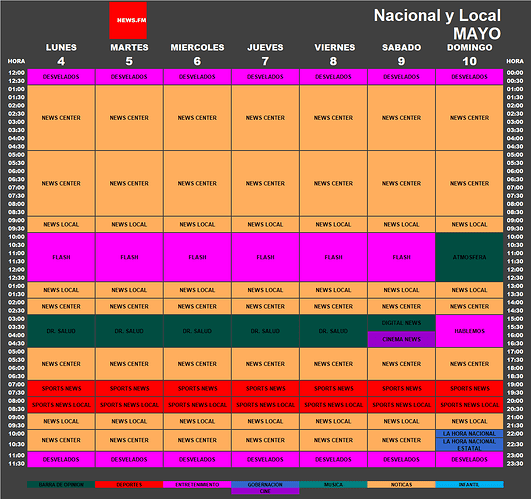Open Saturday's DIGITAL NEWS block
The image size is (531, 499).
click(401, 323)
